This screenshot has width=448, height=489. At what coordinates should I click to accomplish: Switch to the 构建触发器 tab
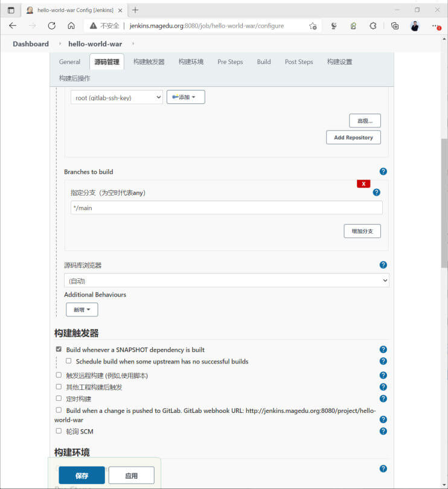[149, 62]
